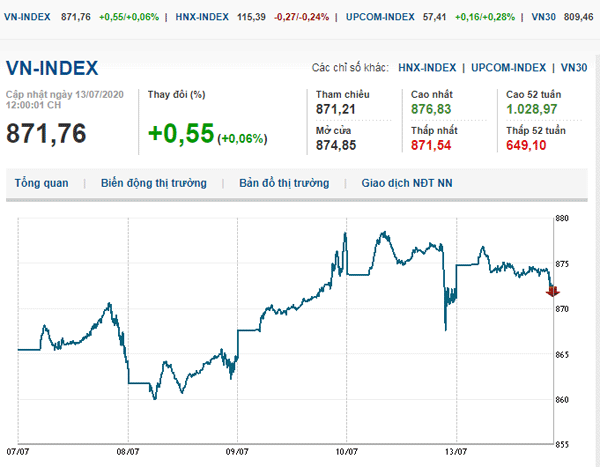Viewport: 600px width, 467px height.
Task: Click the red down arrow chart marker
Action: pos(553,291)
